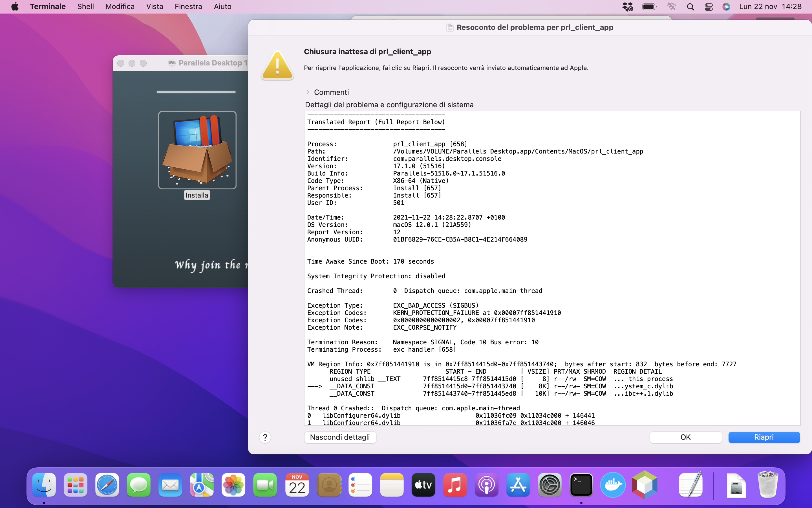Activate Siri from menu bar

coord(726,7)
